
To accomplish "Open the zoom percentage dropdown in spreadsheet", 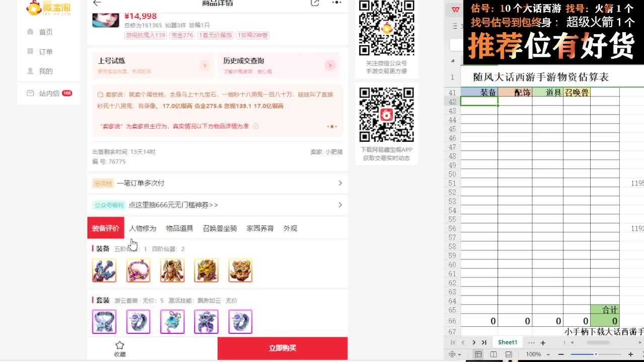I will point(536,353).
